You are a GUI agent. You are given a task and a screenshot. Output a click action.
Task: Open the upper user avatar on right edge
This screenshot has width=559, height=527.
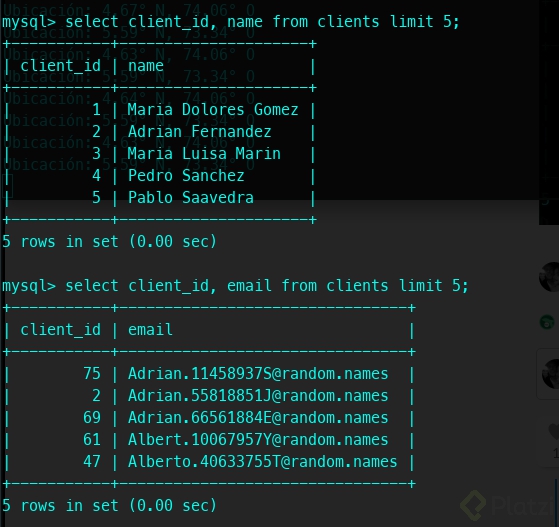549,277
